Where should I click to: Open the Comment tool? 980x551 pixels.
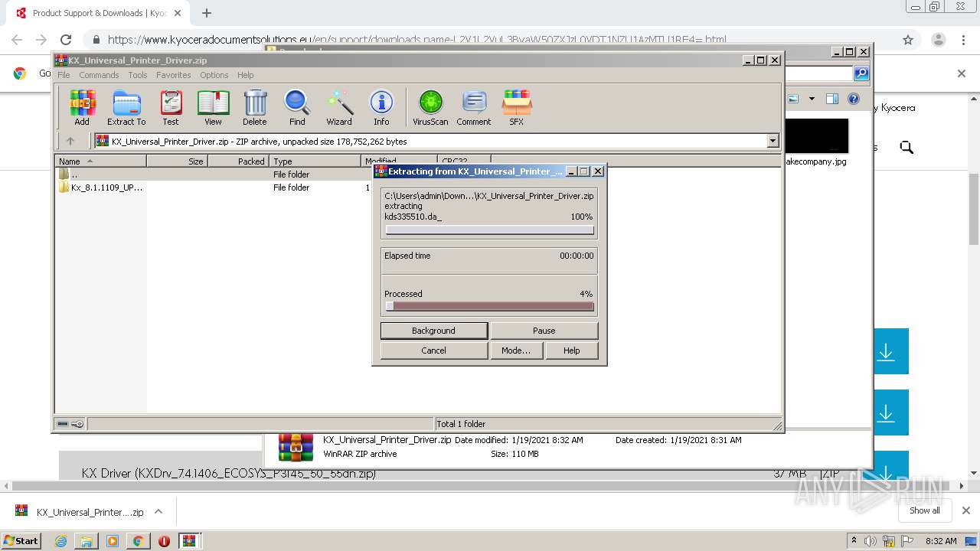tap(474, 108)
